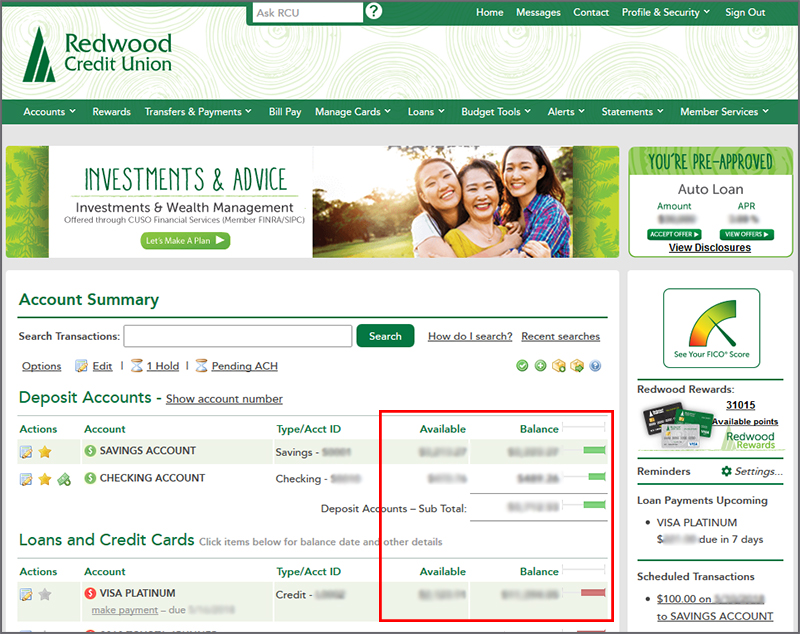Image resolution: width=800 pixels, height=634 pixels.
Task: Click the Show account number link
Action: 224,399
